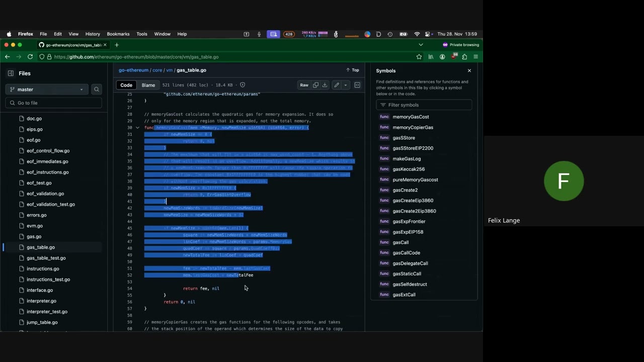Viewport: 644px width, 362px height.
Task: Open the Firefox library icon
Action: pyautogui.click(x=431, y=57)
